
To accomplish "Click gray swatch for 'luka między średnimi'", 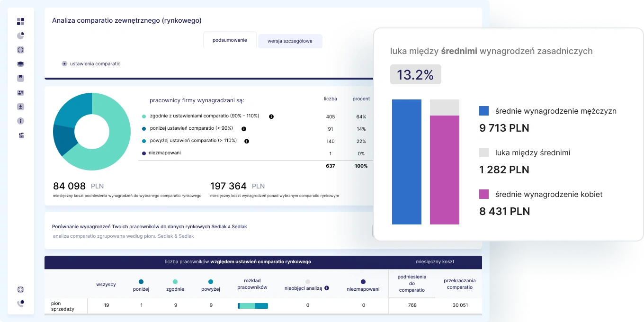I will point(484,152).
